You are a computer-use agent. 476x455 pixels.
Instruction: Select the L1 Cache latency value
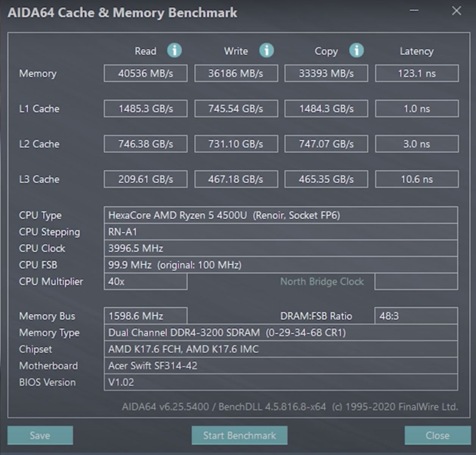click(417, 108)
